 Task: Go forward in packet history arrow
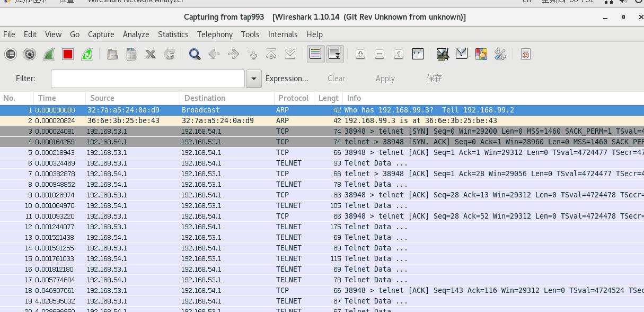point(233,54)
